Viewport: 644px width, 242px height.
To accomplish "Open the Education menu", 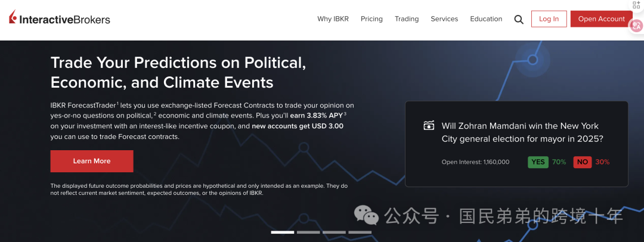I will (487, 19).
